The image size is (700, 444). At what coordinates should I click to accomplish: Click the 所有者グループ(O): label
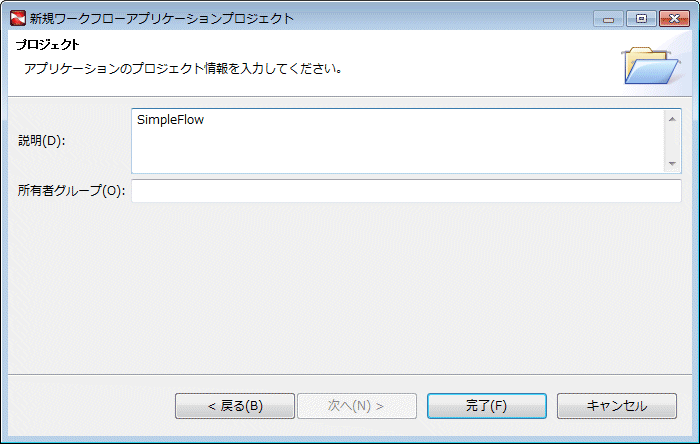point(71,191)
